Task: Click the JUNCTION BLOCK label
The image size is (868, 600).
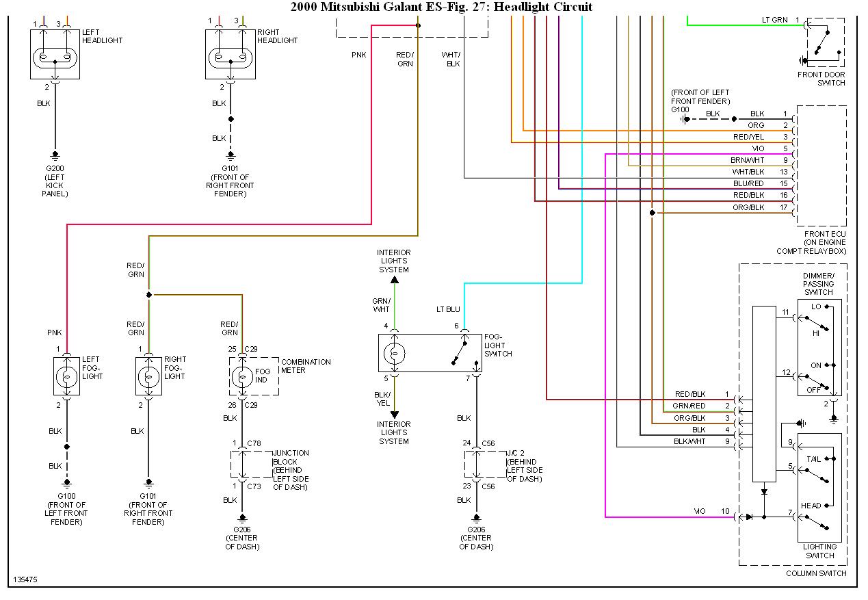Action: (x=291, y=457)
